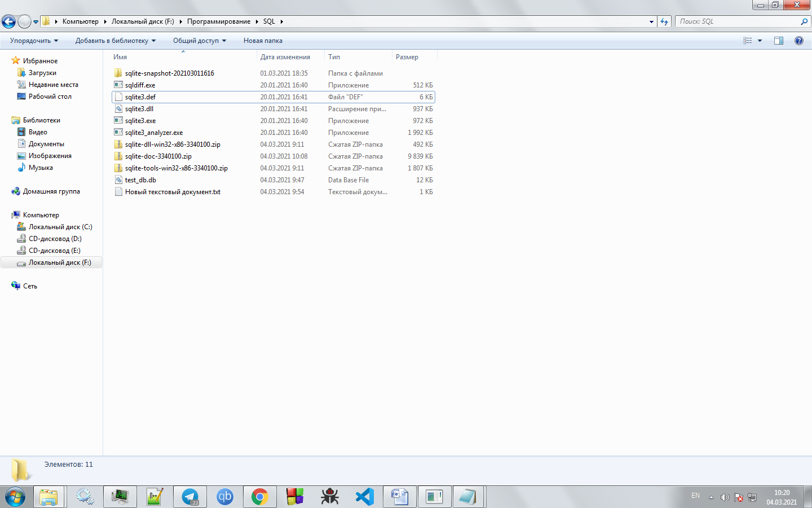The width and height of the screenshot is (812, 508).
Task: Open Избранное in the navigation pane
Action: (40, 61)
